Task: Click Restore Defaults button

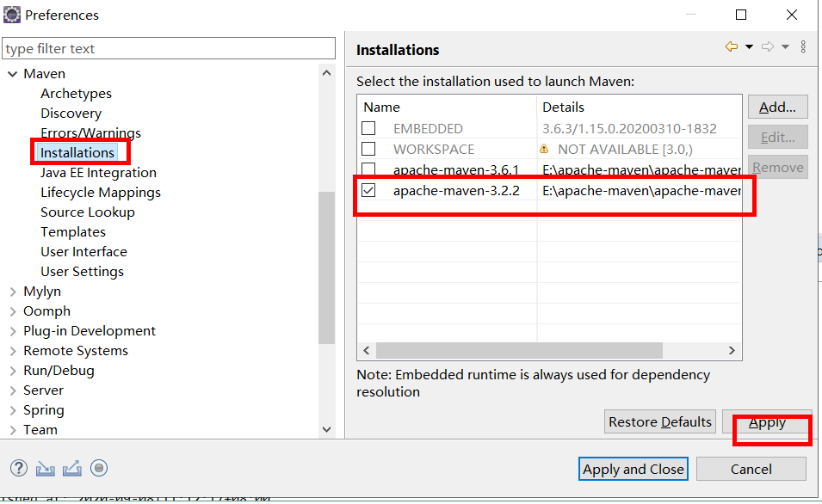Action: coord(660,421)
